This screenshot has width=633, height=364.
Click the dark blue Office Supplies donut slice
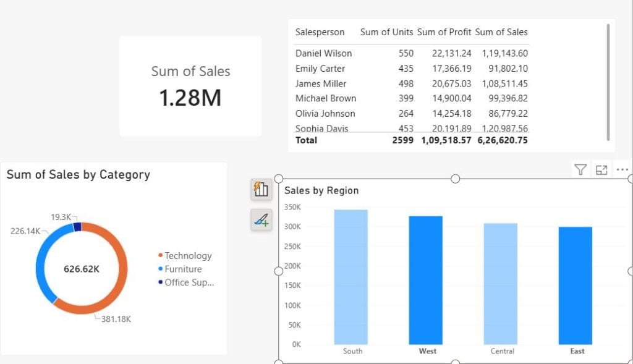pos(77,227)
